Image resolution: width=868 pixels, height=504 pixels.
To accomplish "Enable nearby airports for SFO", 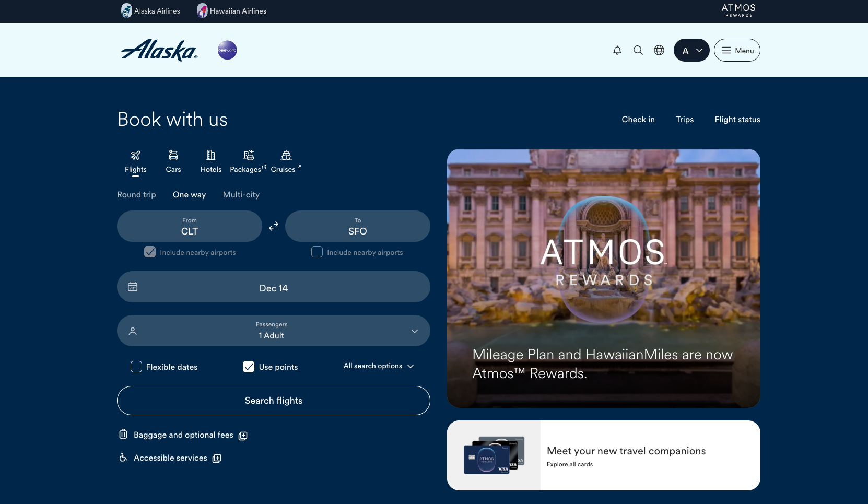I will (316, 252).
